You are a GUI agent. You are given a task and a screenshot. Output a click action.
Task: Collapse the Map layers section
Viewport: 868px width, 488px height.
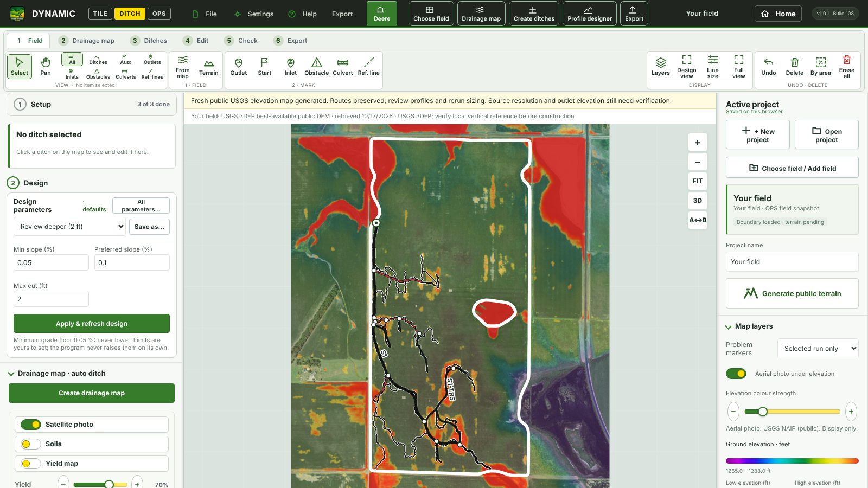point(749,326)
